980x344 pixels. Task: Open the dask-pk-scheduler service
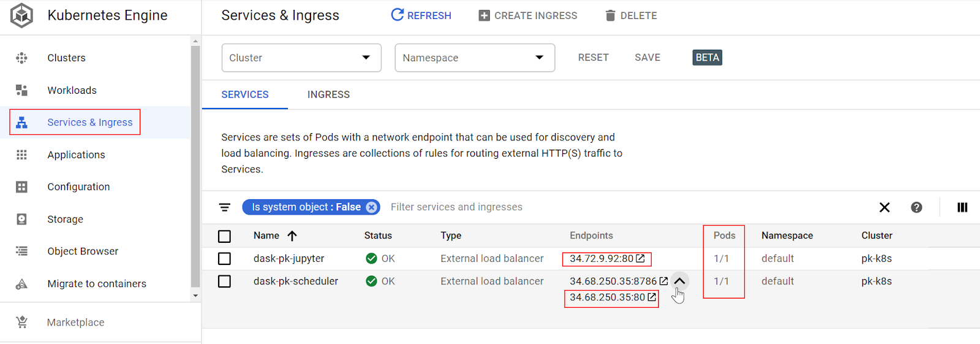point(296,281)
